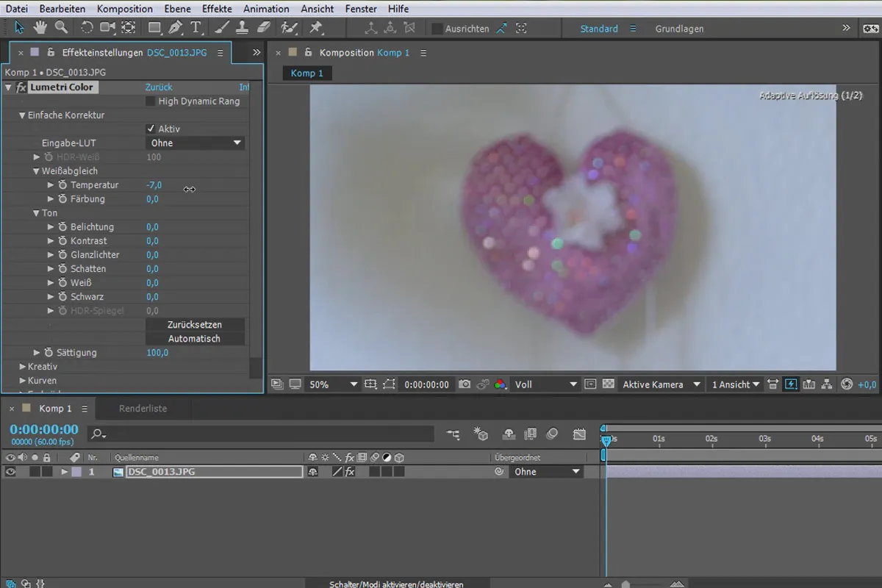This screenshot has height=588, width=882.
Task: Enable the High Dynamic Range checkbox
Action: click(151, 101)
